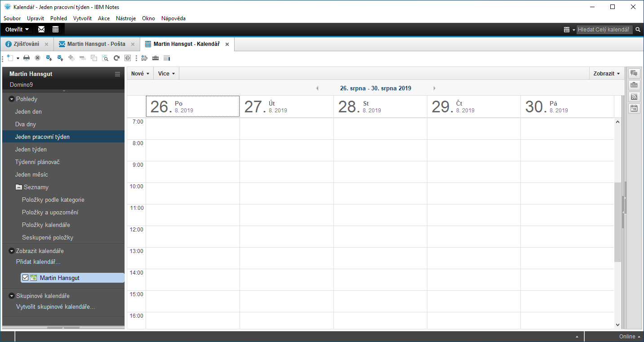The width and height of the screenshot is (644, 342).
Task: Select the Jeden měsíc view
Action: point(31,174)
